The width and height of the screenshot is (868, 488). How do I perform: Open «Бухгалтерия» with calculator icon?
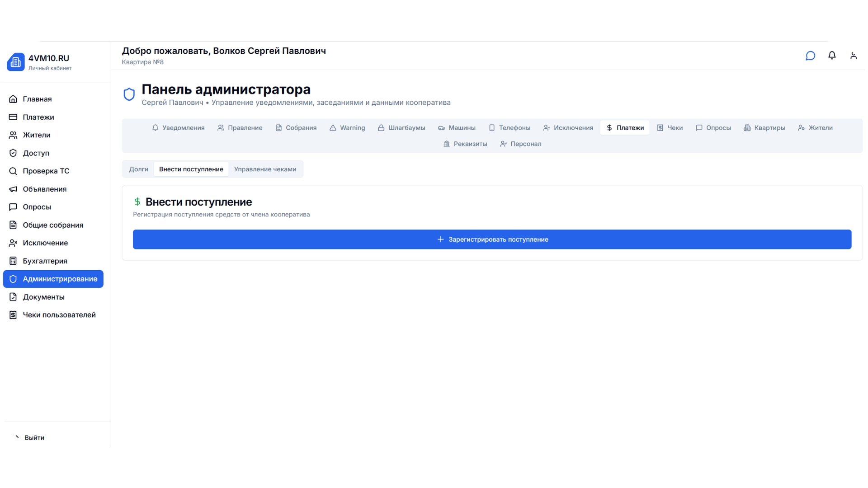click(45, 261)
